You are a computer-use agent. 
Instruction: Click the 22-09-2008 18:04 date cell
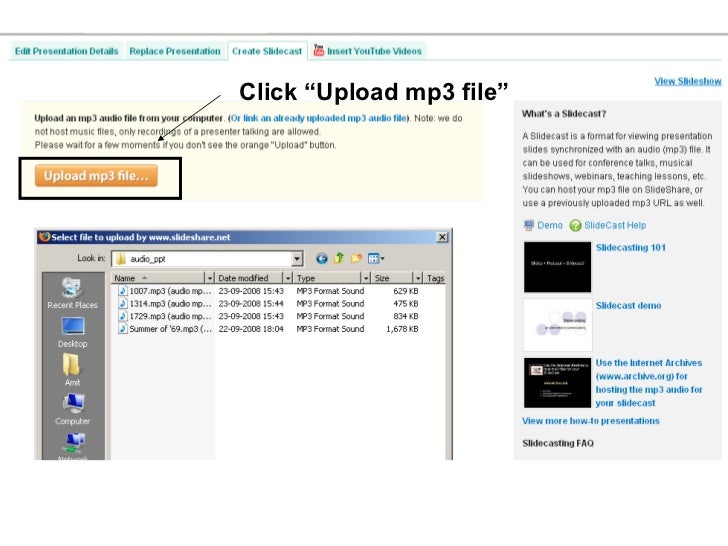251,329
